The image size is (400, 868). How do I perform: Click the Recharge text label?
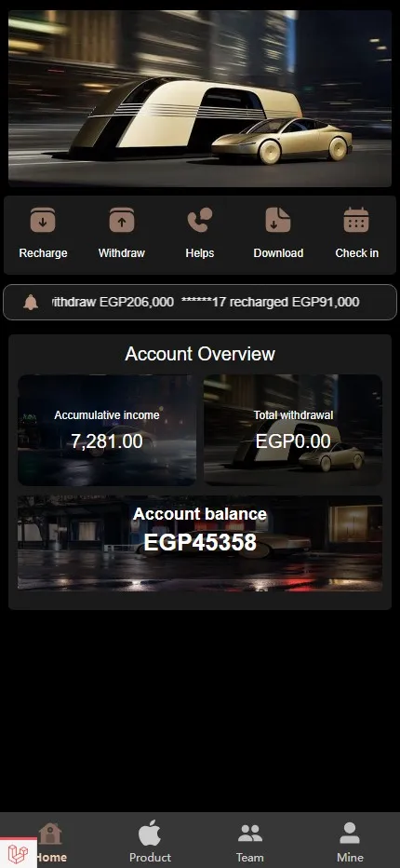coord(43,253)
